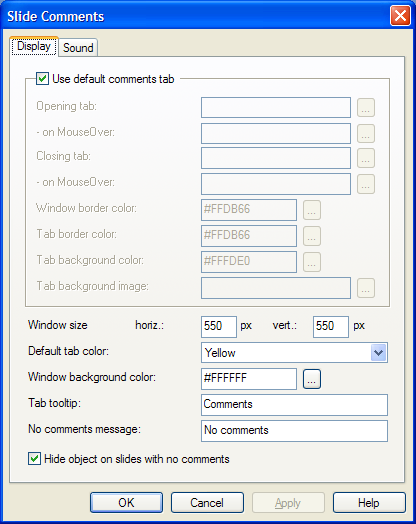Select the Display tab
This screenshot has height=524, width=416.
(x=34, y=46)
